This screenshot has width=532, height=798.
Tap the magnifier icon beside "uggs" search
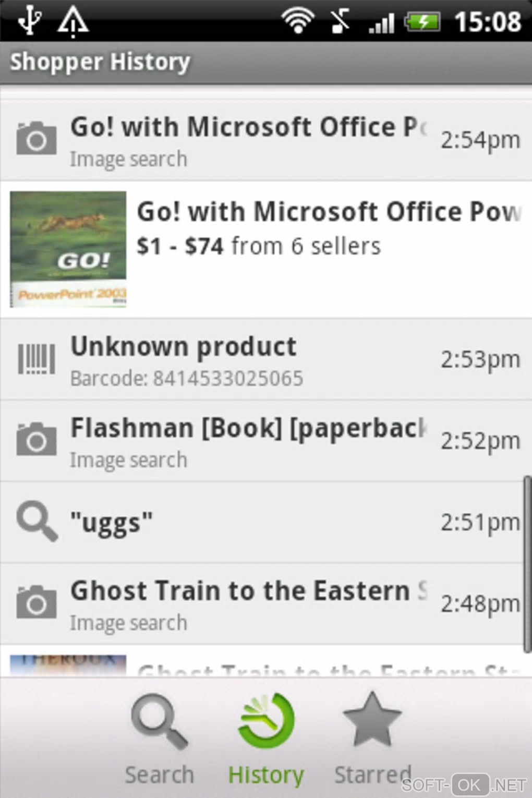(x=36, y=521)
